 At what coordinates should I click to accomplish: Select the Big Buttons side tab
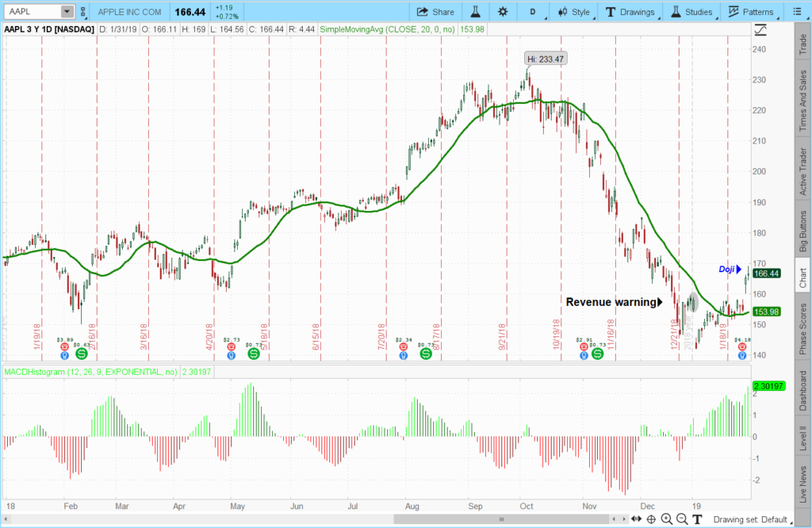tap(802, 231)
